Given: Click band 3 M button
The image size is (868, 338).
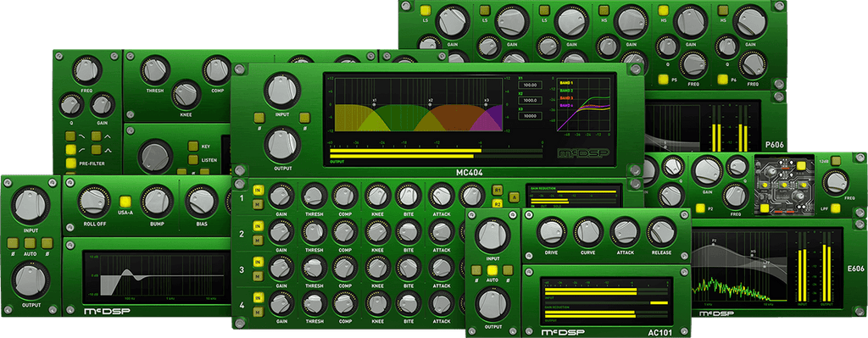Looking at the screenshot, I should click(258, 276).
